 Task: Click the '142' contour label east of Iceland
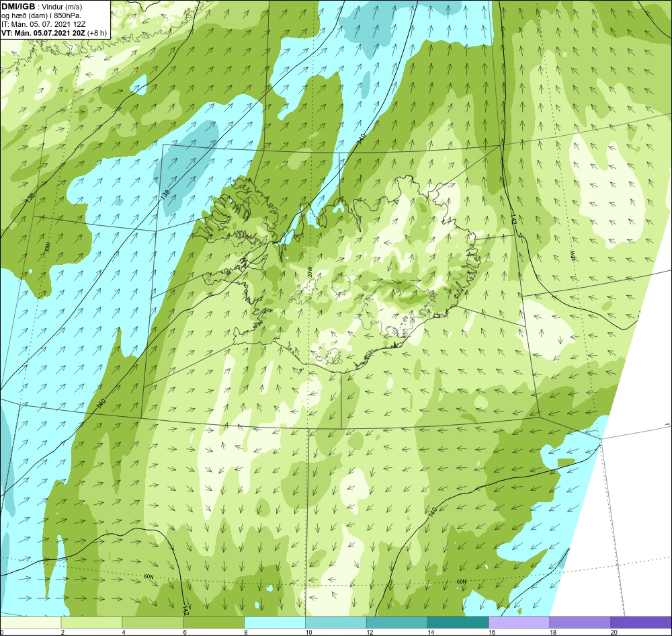pos(514,220)
